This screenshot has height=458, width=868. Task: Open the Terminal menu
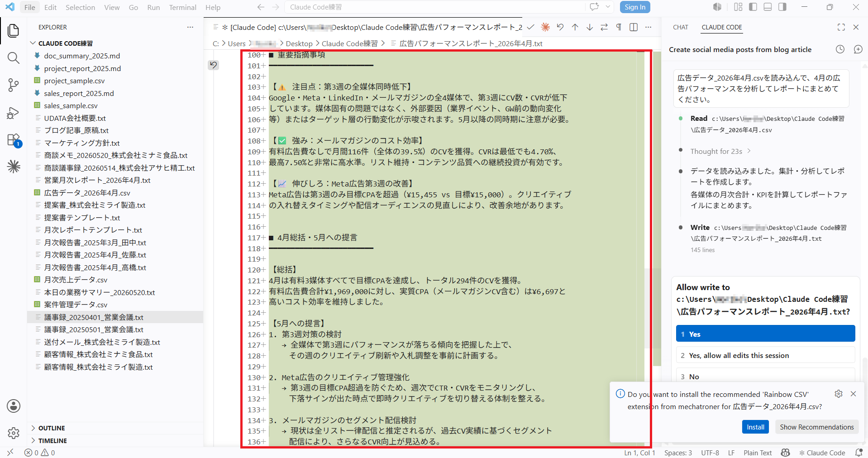[x=182, y=7]
